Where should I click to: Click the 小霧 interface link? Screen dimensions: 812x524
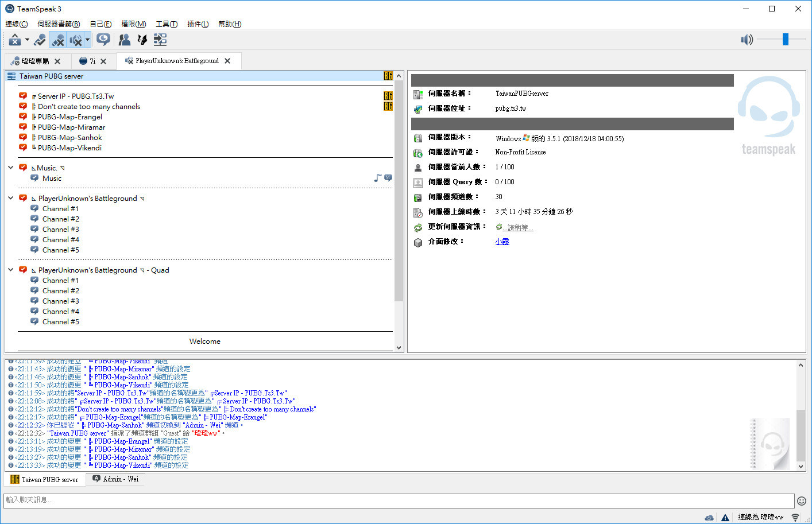501,241
